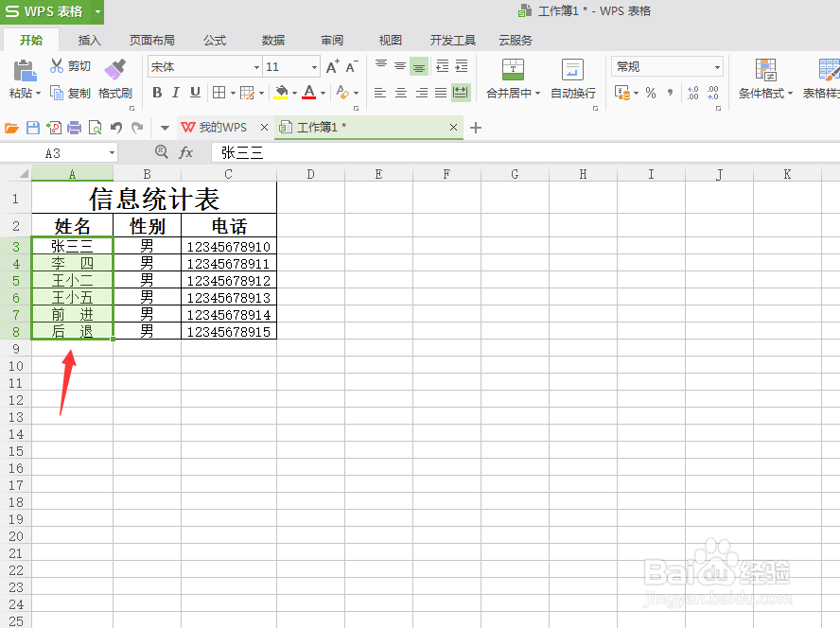Open the number format (常规) dropdown
This screenshot has height=628, width=840.
[x=717, y=66]
